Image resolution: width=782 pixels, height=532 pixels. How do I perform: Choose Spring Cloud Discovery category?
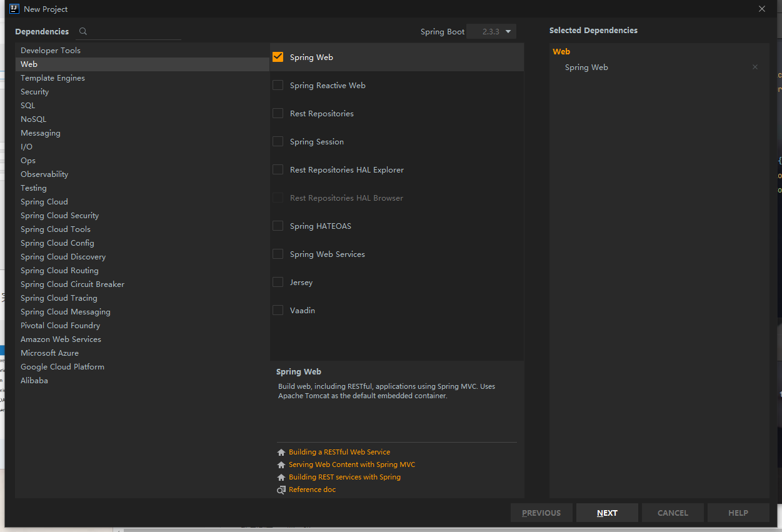point(143,256)
